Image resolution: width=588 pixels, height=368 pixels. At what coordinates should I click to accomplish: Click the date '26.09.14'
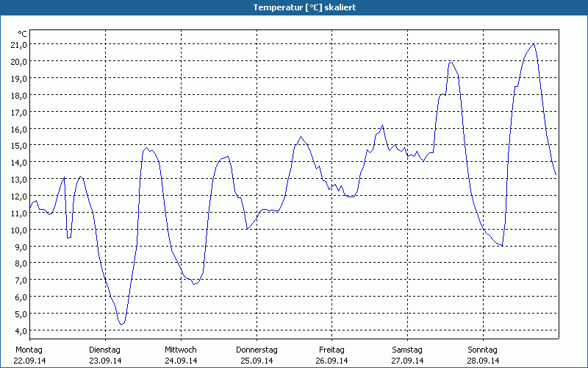click(332, 361)
